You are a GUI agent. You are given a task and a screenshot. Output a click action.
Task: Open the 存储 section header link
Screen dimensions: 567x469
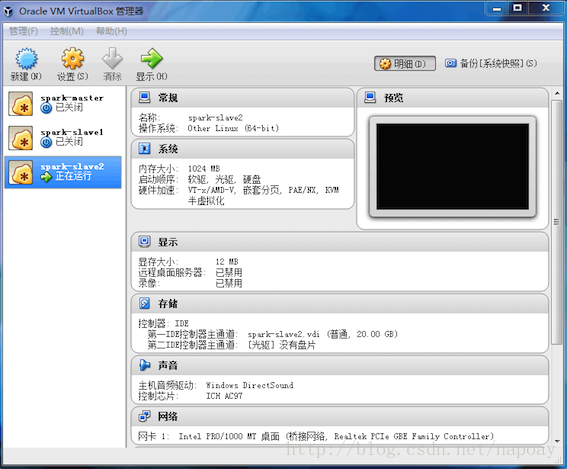pyautogui.click(x=168, y=304)
